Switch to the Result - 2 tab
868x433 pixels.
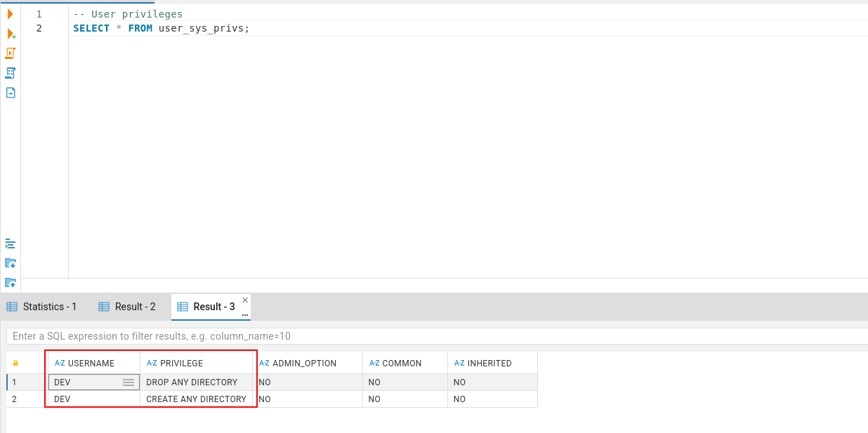(127, 307)
